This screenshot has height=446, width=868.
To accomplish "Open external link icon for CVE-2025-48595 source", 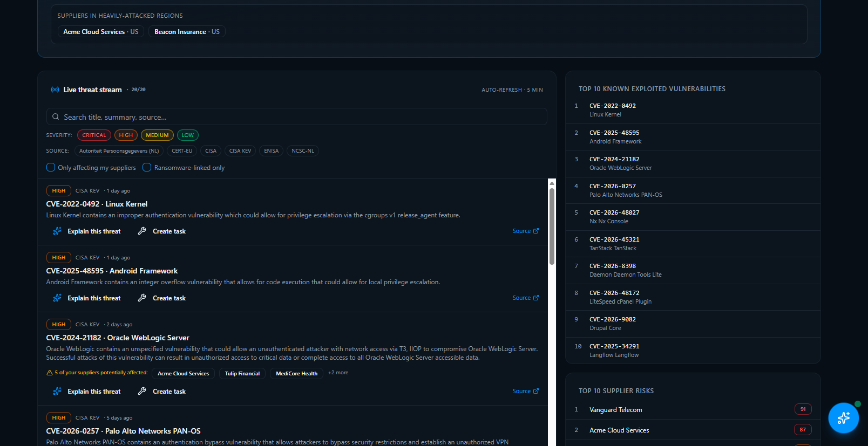I will tap(536, 298).
